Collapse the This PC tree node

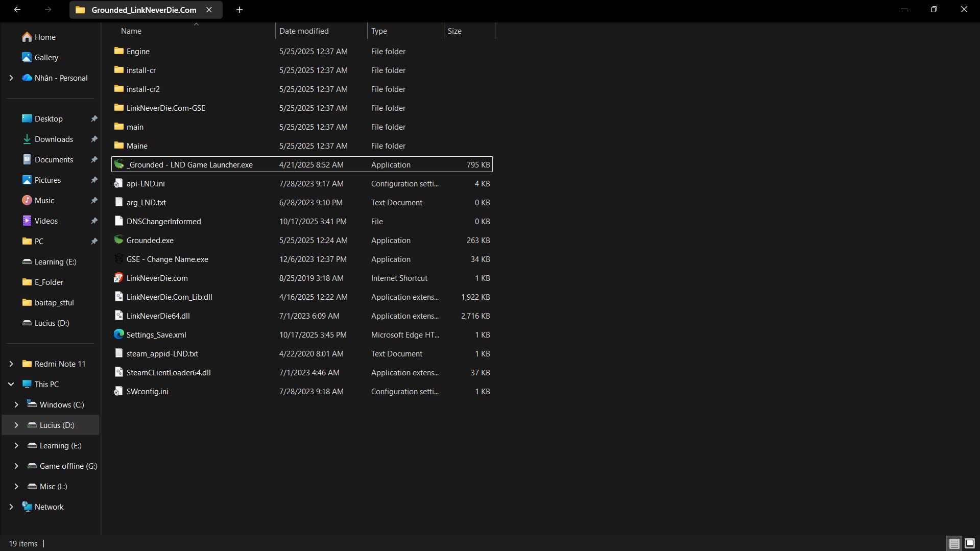click(x=11, y=384)
